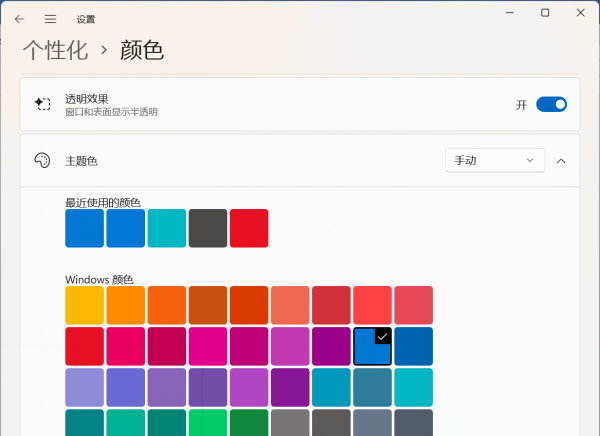Pick the dark gray recent color
The height and width of the screenshot is (436, 600).
(208, 228)
